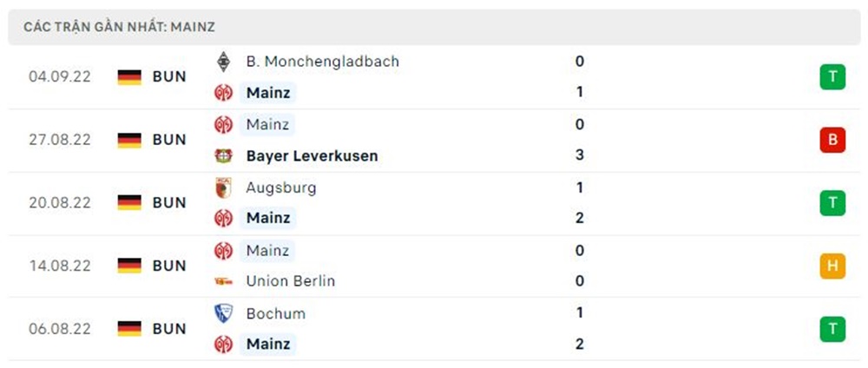
Task: Click the Bayer Leverkusen club crest
Action: tap(223, 156)
